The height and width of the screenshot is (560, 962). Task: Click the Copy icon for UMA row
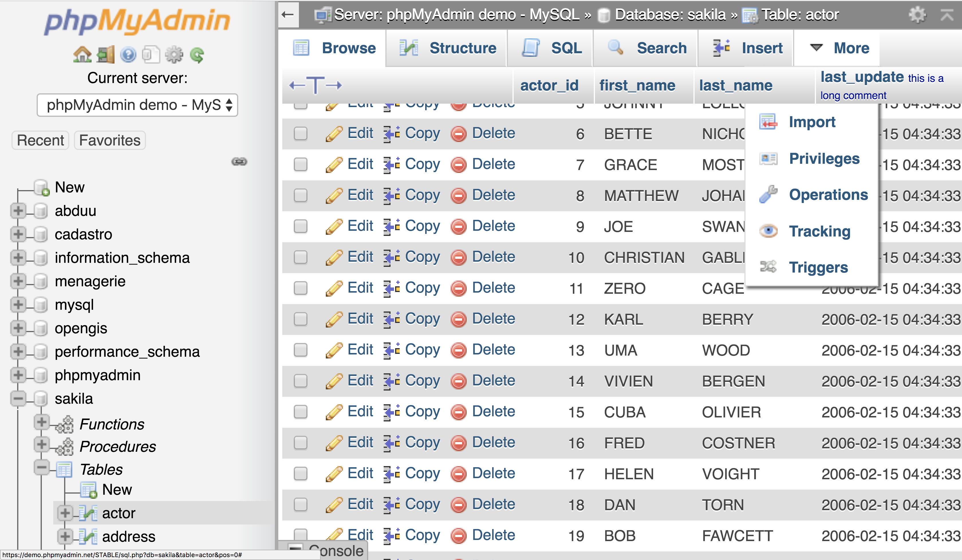click(392, 350)
